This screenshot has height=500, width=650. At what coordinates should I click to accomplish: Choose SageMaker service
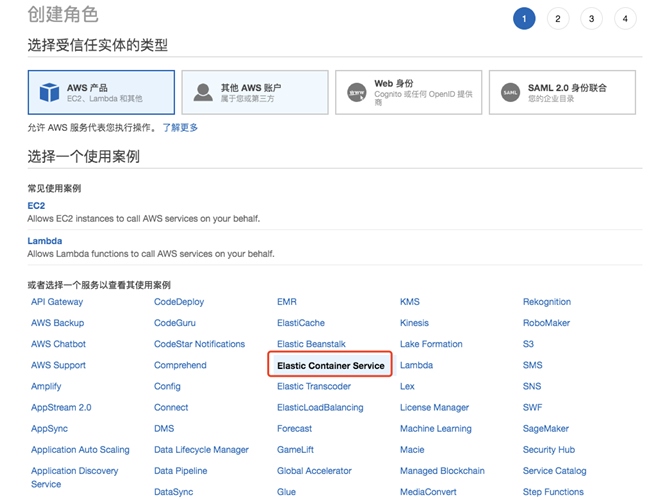coord(546,429)
